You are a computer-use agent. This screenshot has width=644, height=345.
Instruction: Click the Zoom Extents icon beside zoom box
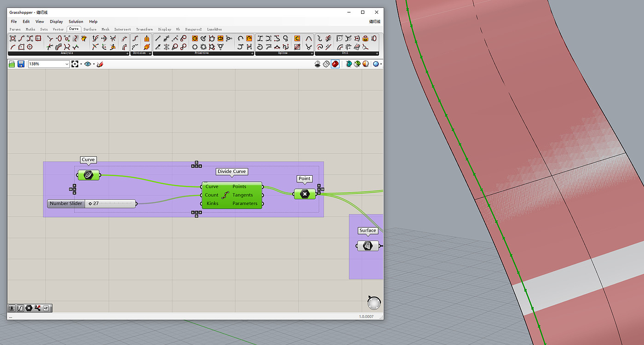75,64
